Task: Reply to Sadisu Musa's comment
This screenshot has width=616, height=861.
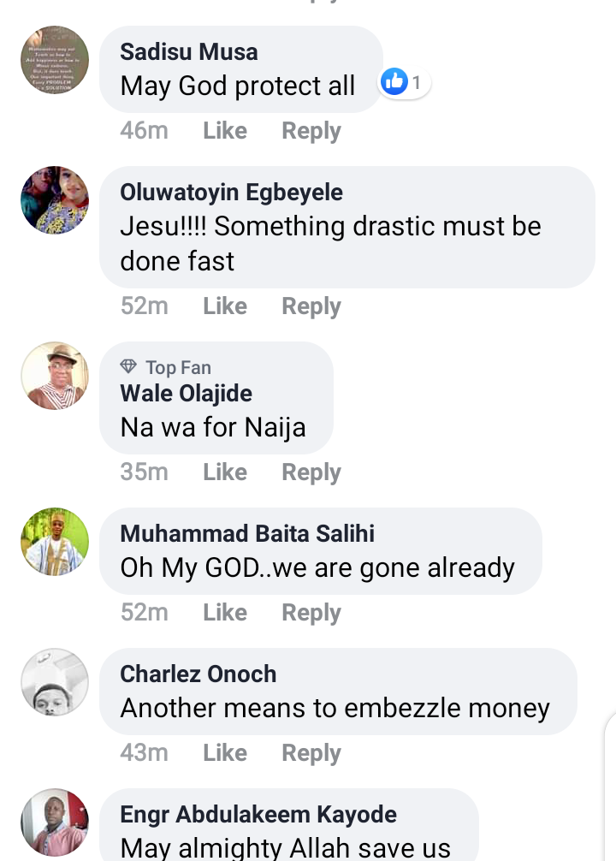Action: [x=311, y=131]
